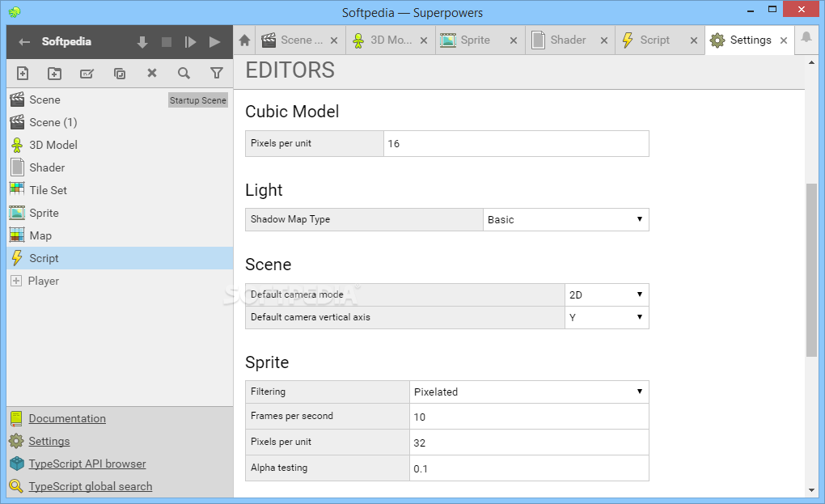Viewport: 825px width, 504px height.
Task: Close the Sprite tab
Action: coord(514,40)
